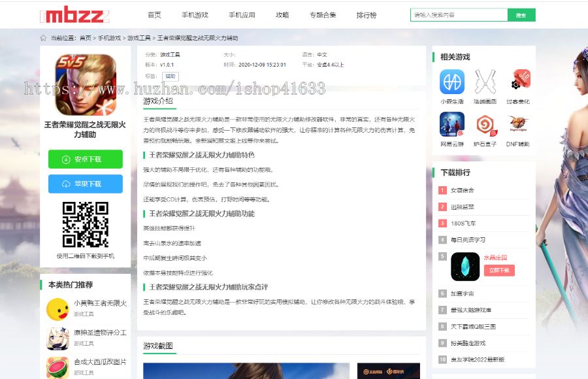
Task: Click the QR code image
Action: (86, 224)
